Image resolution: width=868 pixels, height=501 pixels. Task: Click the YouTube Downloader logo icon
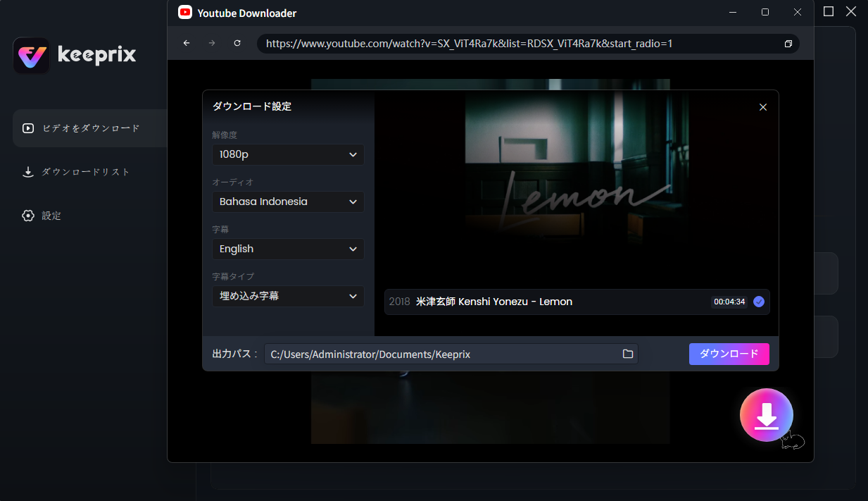[185, 13]
